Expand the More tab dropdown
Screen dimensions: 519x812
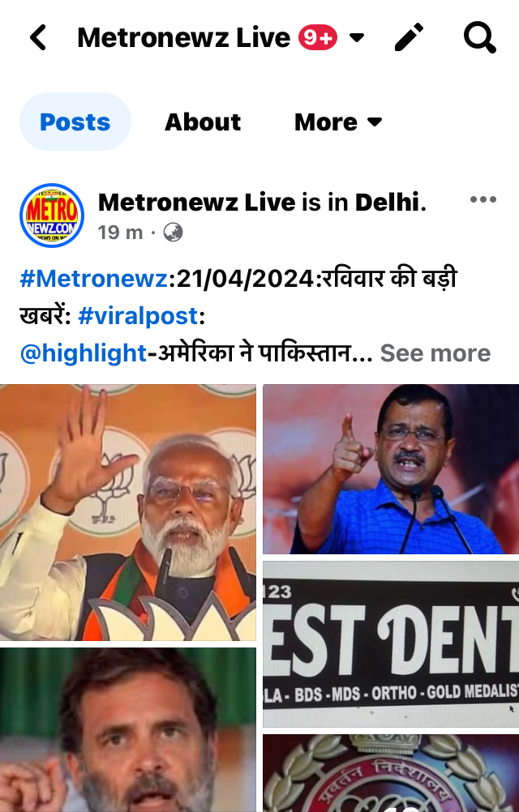[338, 122]
